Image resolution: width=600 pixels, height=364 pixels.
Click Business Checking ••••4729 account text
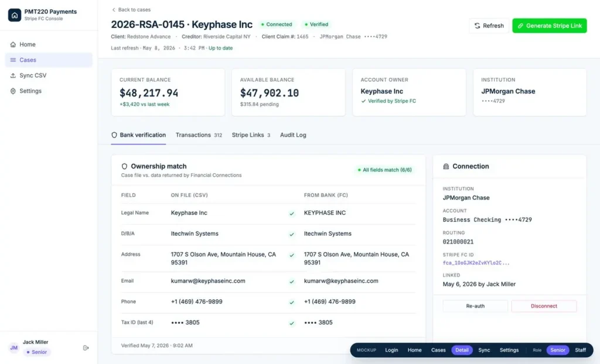coord(487,220)
